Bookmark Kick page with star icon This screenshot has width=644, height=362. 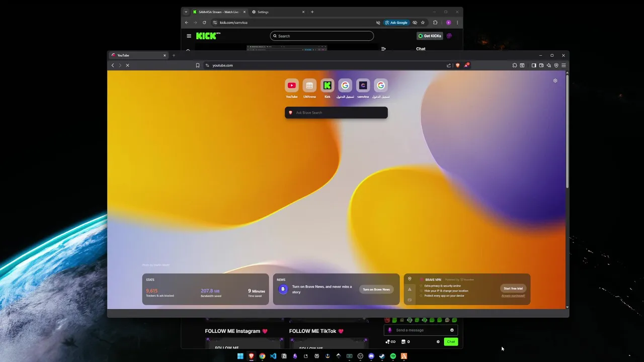tap(423, 23)
